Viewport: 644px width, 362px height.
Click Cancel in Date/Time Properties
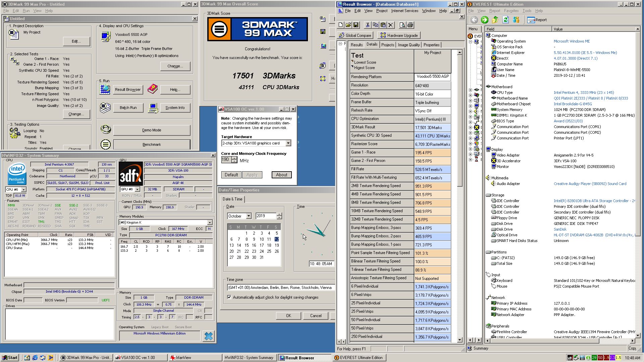point(316,315)
